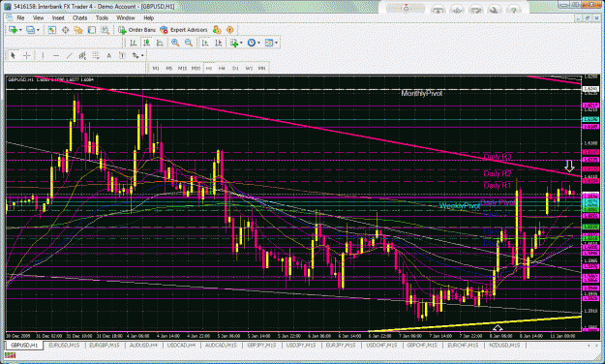This screenshot has width=605, height=364.
Task: Open the Help menu
Action: (x=148, y=18)
